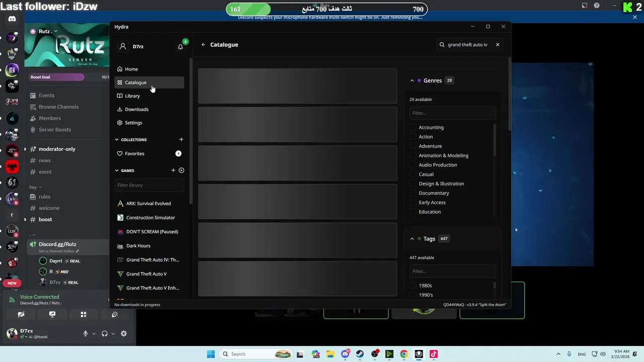Viewport: 644px width, 362px height.
Task: Open the Hydra notifications bell
Action: click(x=181, y=47)
